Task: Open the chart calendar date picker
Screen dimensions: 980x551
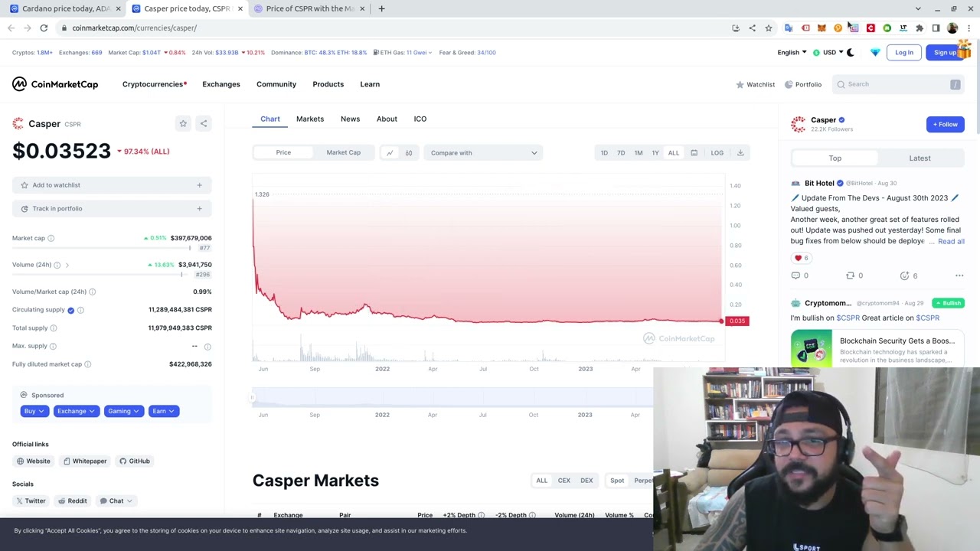Action: pos(694,152)
